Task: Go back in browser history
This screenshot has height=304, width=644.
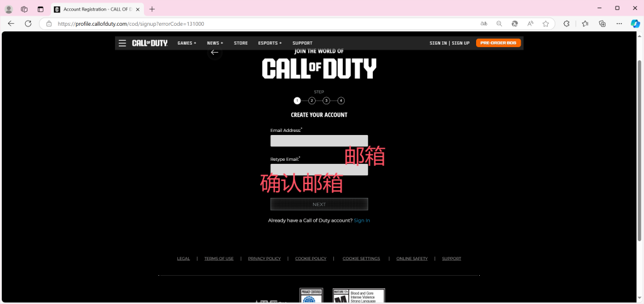Action: pos(11,24)
